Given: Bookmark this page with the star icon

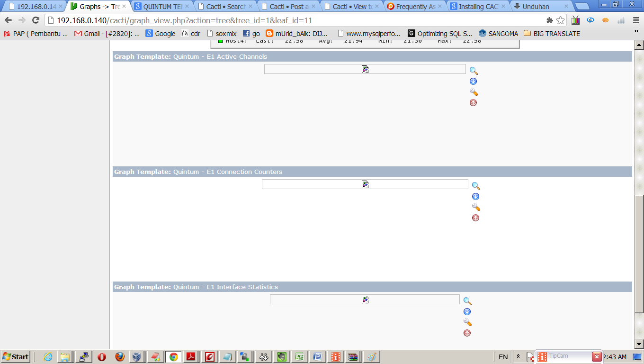Looking at the screenshot, I should click(x=560, y=20).
